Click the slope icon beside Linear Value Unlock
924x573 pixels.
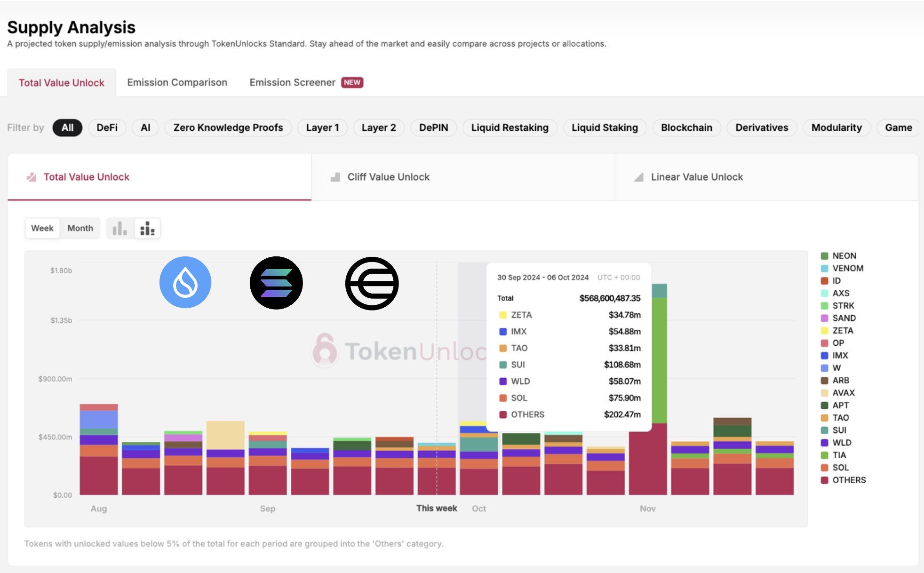click(638, 177)
